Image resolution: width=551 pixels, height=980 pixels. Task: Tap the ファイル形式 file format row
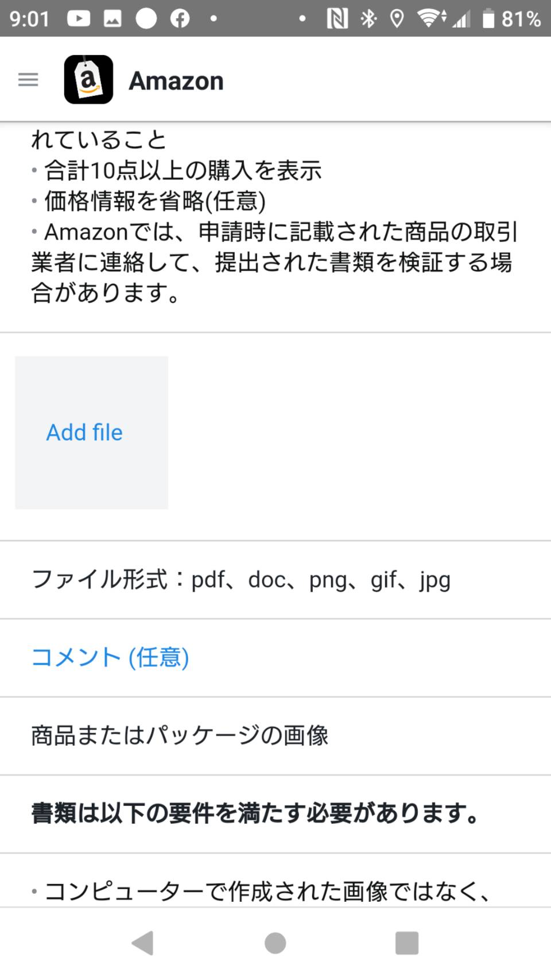click(275, 580)
